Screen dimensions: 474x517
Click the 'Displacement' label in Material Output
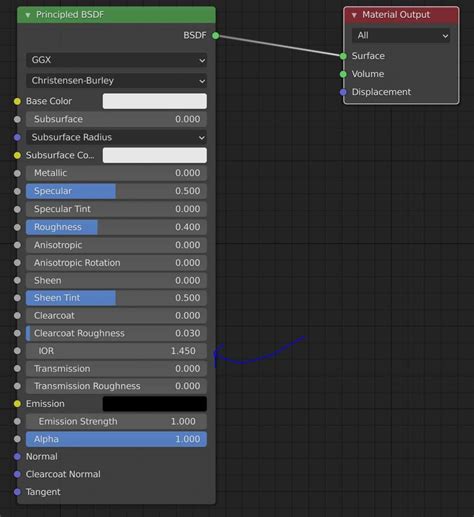click(381, 92)
